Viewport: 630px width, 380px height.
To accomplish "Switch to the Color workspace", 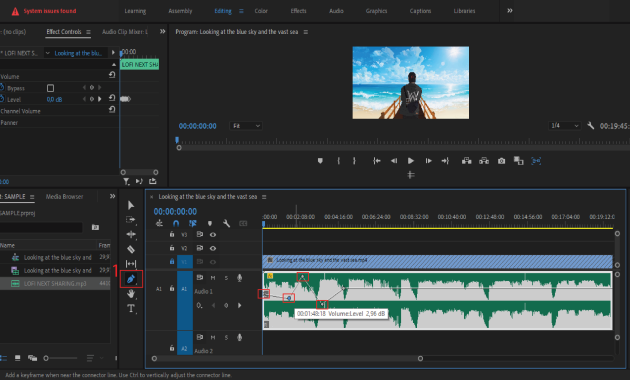I will pos(261,11).
